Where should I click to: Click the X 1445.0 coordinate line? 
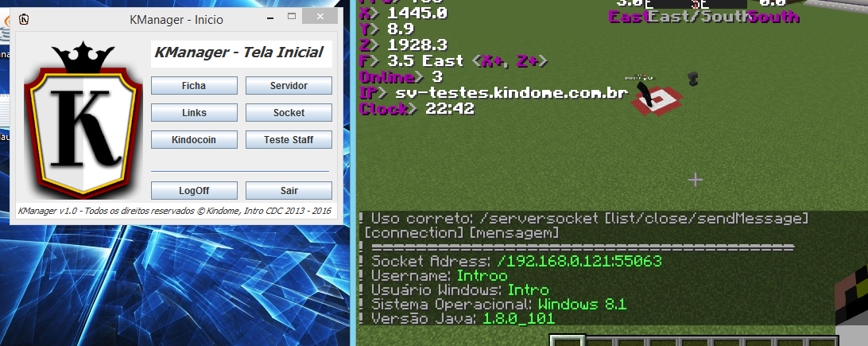[403, 12]
